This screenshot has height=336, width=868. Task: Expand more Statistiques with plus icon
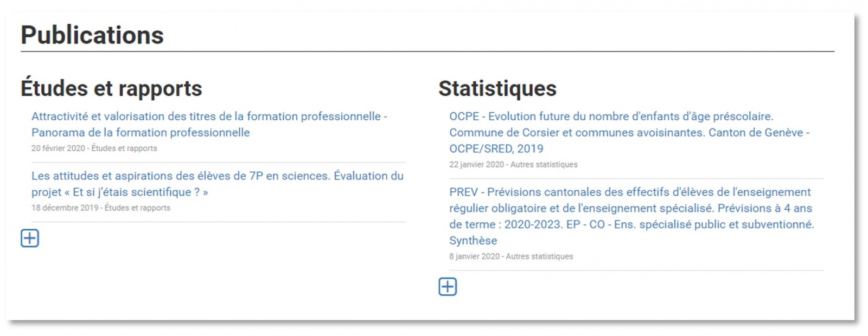pos(448,287)
